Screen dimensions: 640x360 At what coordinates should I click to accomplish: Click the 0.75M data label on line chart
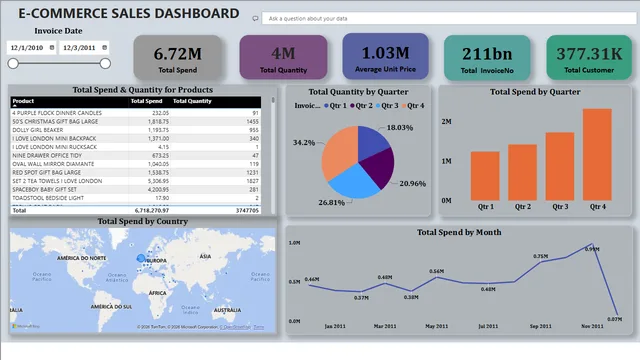click(x=540, y=256)
